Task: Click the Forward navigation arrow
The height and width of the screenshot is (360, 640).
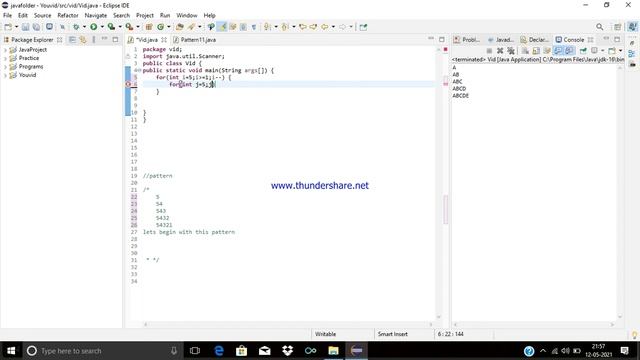Action: click(342, 27)
